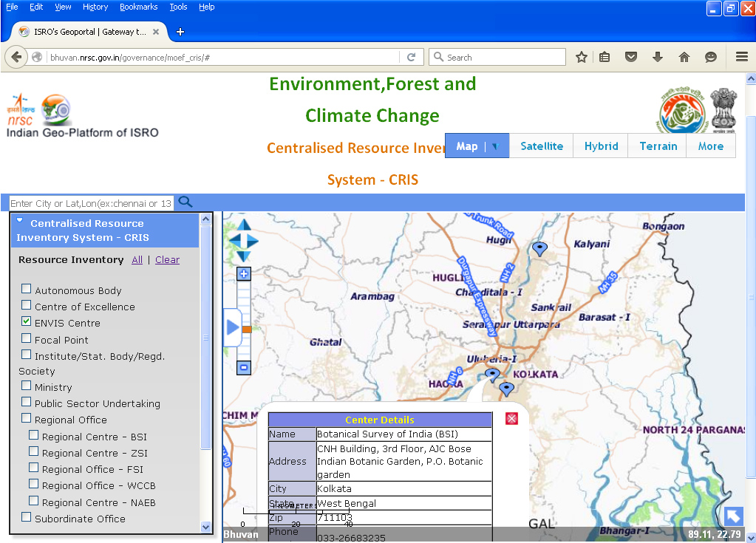
Task: Check the Regional Centre - NAEB checkbox
Action: [34, 501]
